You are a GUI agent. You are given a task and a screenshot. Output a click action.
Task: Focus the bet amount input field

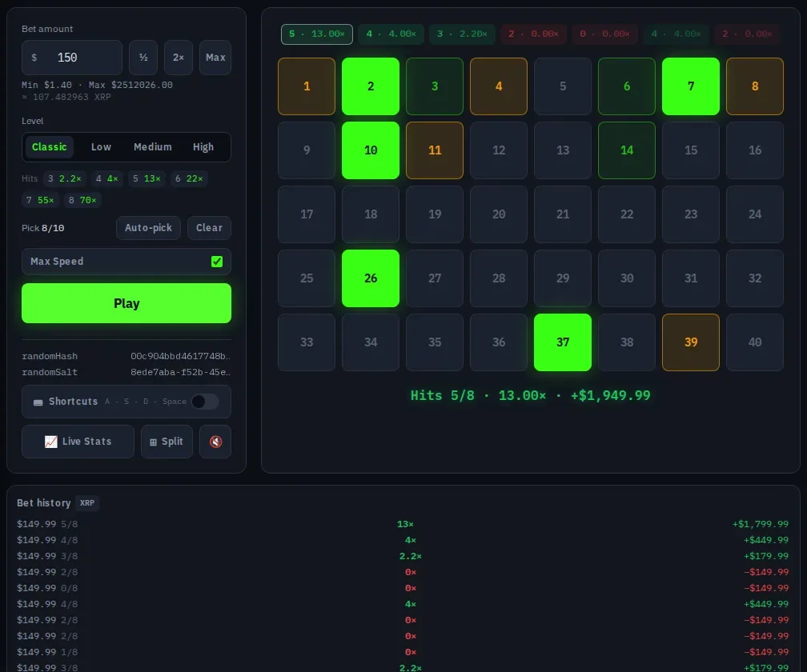tap(72, 58)
